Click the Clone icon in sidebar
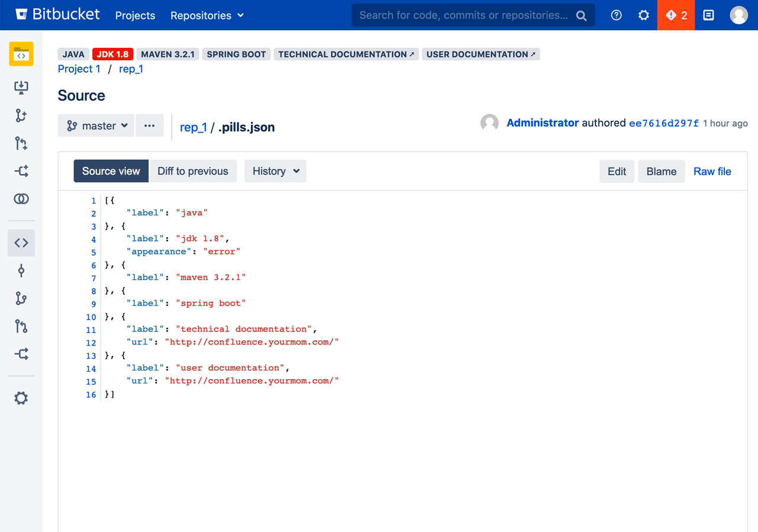 click(21, 88)
